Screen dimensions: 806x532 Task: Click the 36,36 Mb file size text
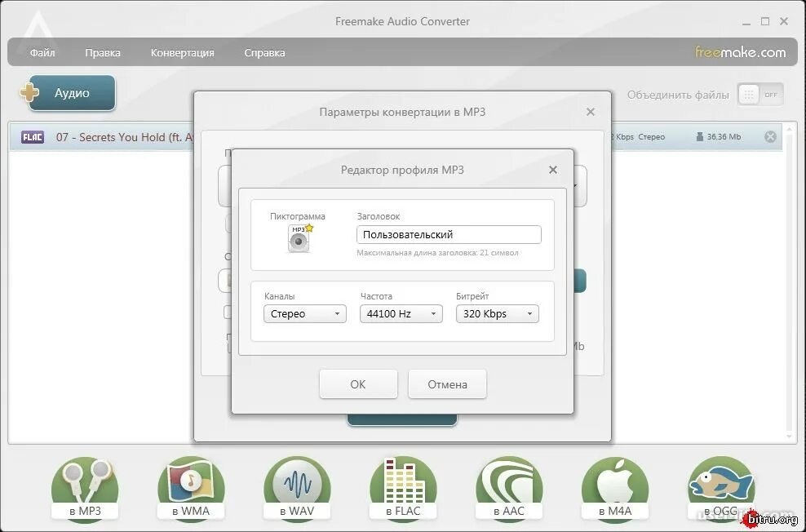[x=724, y=137]
